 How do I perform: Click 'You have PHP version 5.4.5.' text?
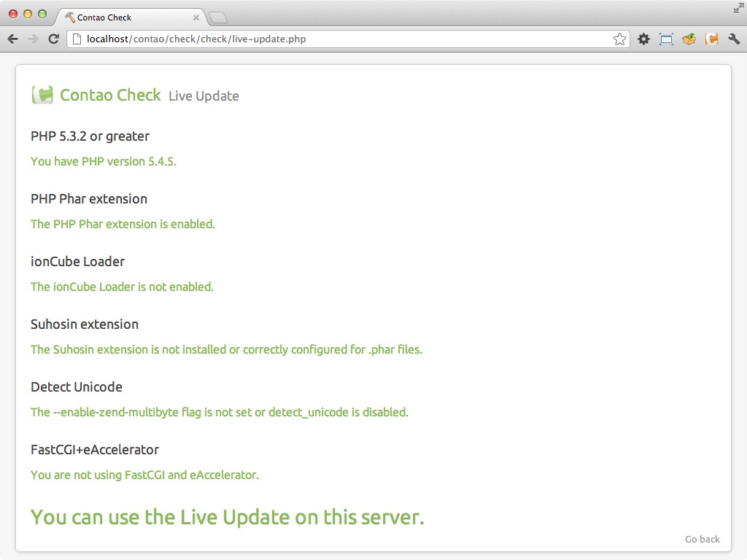(104, 161)
